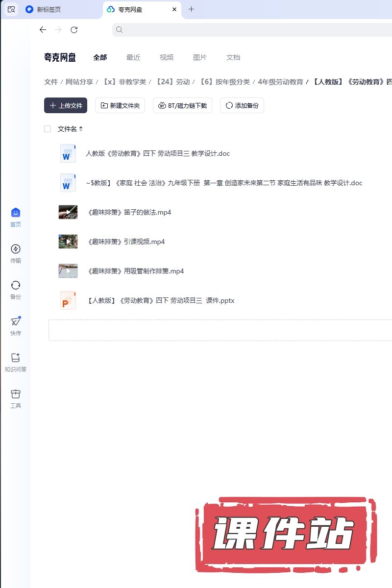Navigate to the 4年级劳动教育 breadcrumb folder
392x588 pixels.
pos(280,82)
